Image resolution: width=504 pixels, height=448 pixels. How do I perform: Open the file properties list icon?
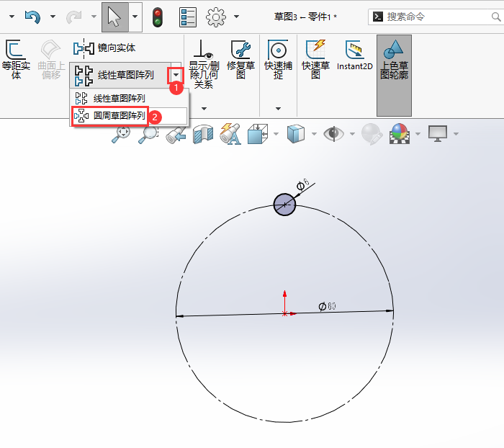(188, 17)
